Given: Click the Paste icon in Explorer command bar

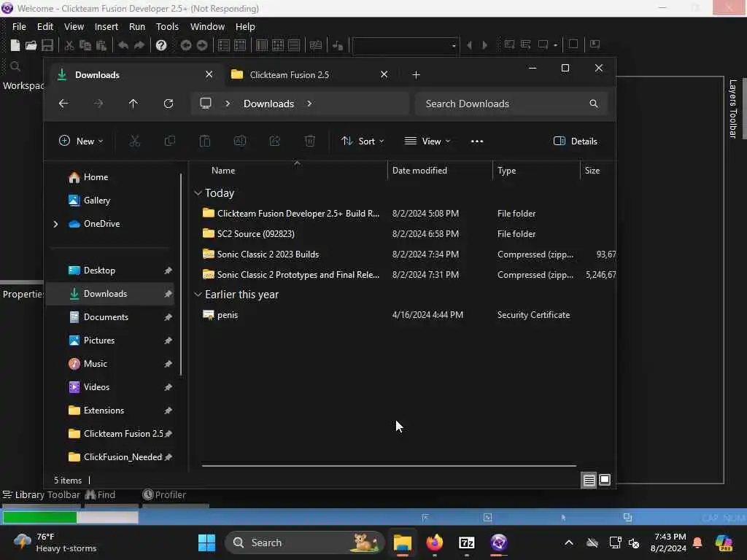Looking at the screenshot, I should (x=205, y=141).
